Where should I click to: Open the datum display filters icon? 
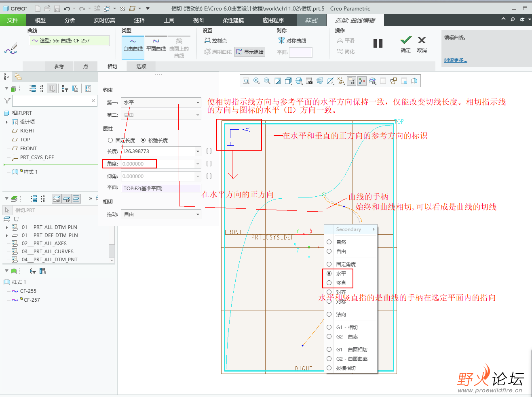point(341,81)
